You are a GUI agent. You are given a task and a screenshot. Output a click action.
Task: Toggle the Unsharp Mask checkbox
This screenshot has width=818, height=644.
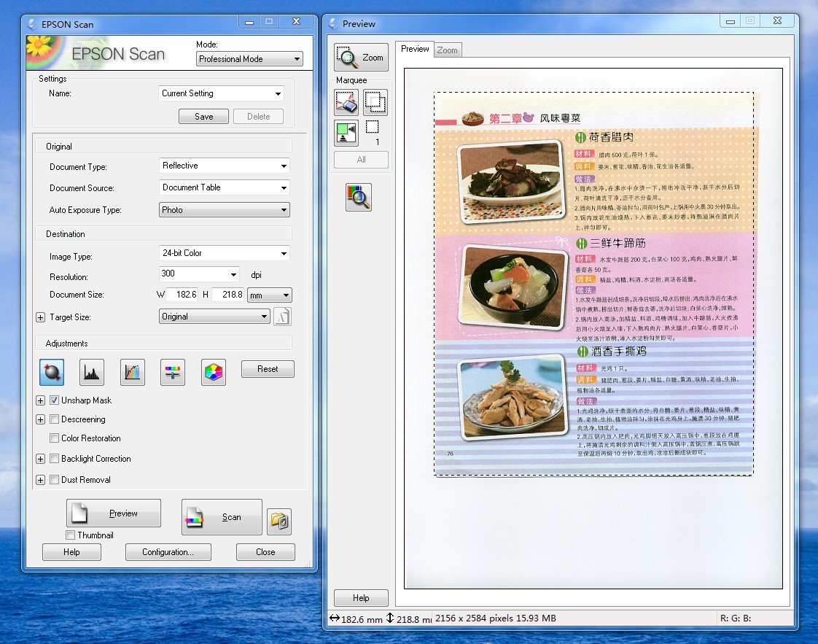[54, 400]
